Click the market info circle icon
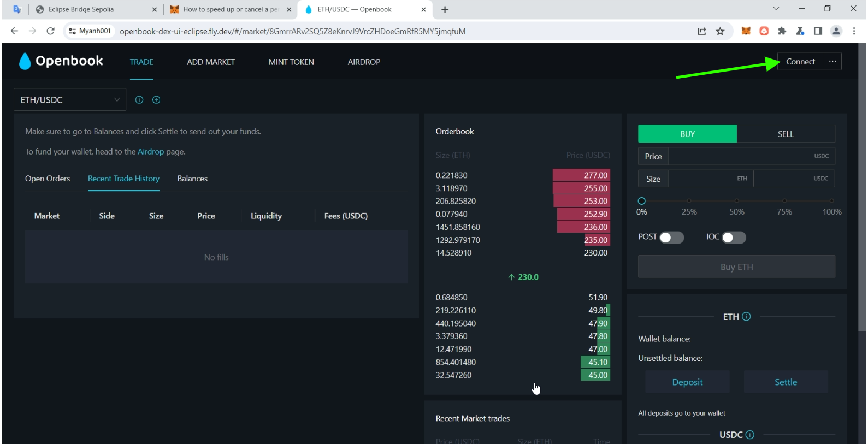868x444 pixels. click(x=139, y=100)
